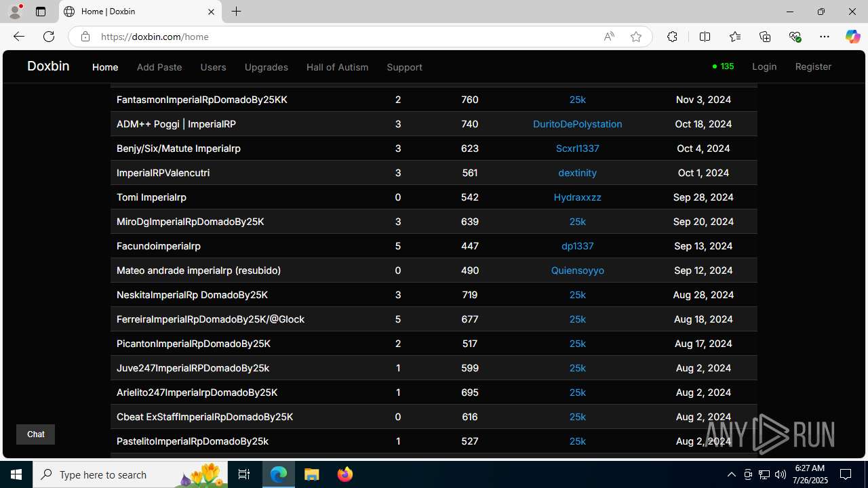Open the Add Paste page
The width and height of the screenshot is (868, 488).
(159, 67)
